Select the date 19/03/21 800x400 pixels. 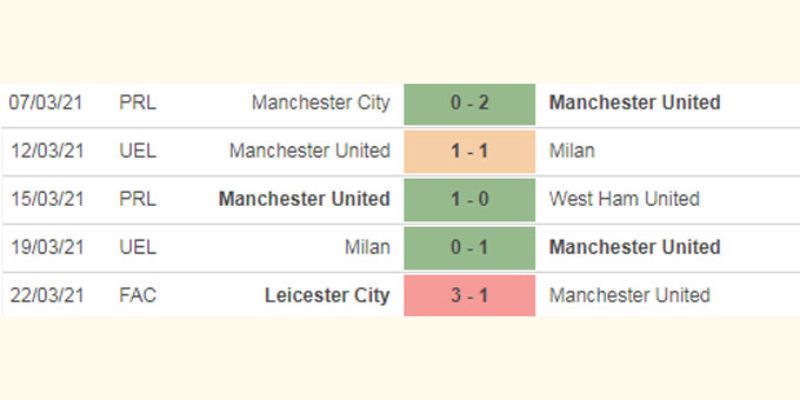coord(47,247)
